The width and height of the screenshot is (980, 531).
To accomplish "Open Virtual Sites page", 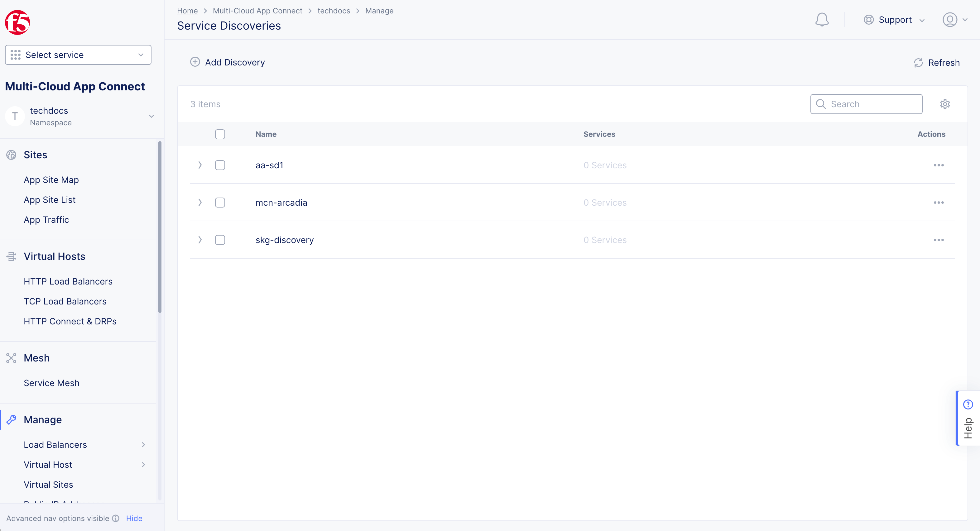I will [x=48, y=485].
